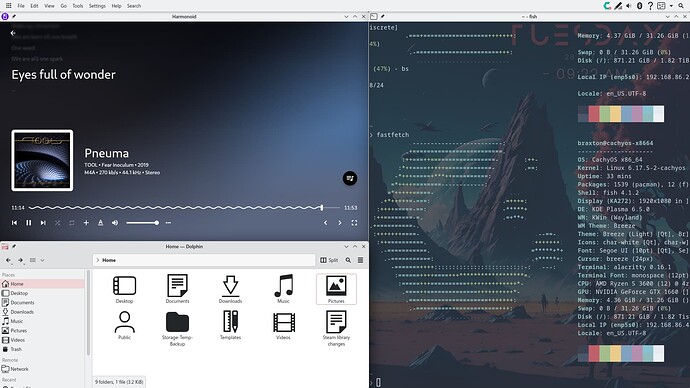Open the round playlist queue button
This screenshot has height=388, width=690.
tap(350, 178)
